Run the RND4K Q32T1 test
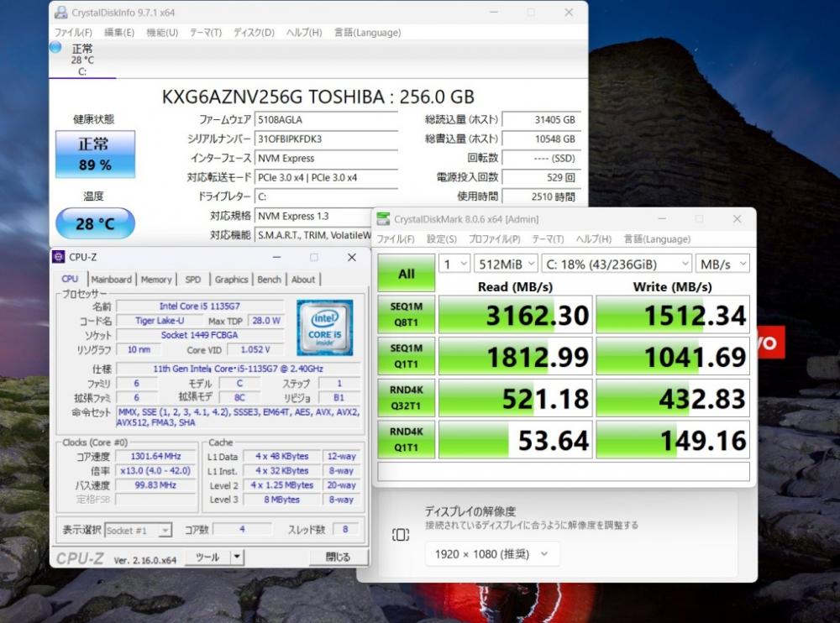 coord(406,397)
